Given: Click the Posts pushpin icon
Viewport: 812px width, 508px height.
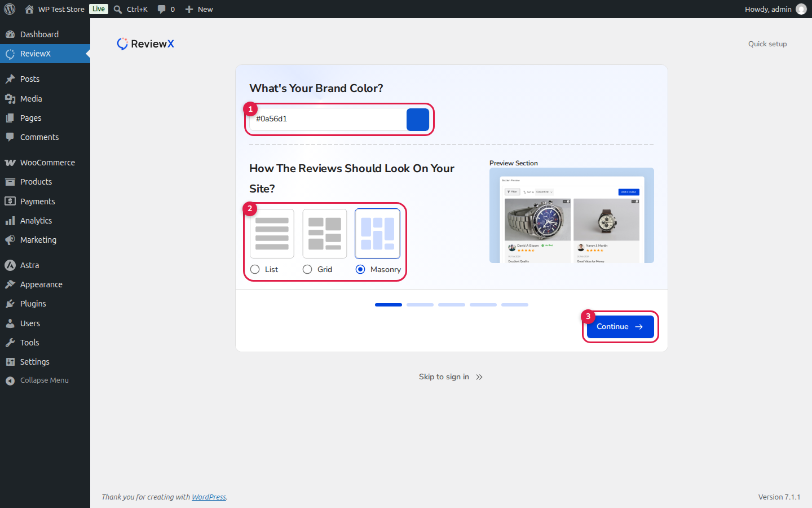Looking at the screenshot, I should click(10, 79).
